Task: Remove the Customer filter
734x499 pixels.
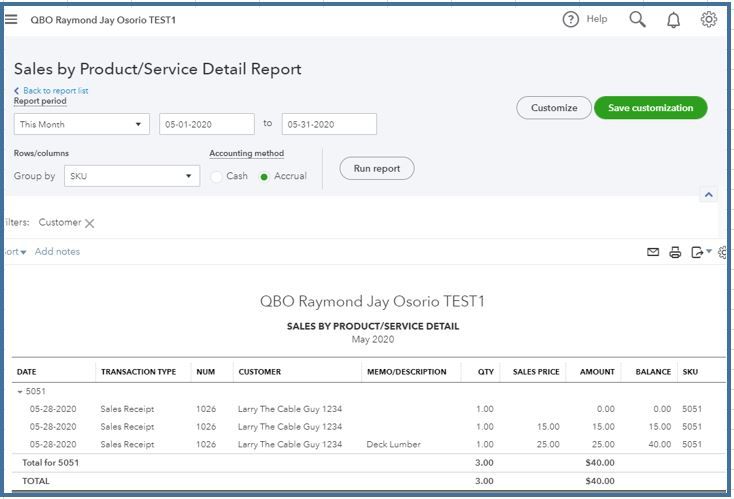Action: click(x=90, y=224)
